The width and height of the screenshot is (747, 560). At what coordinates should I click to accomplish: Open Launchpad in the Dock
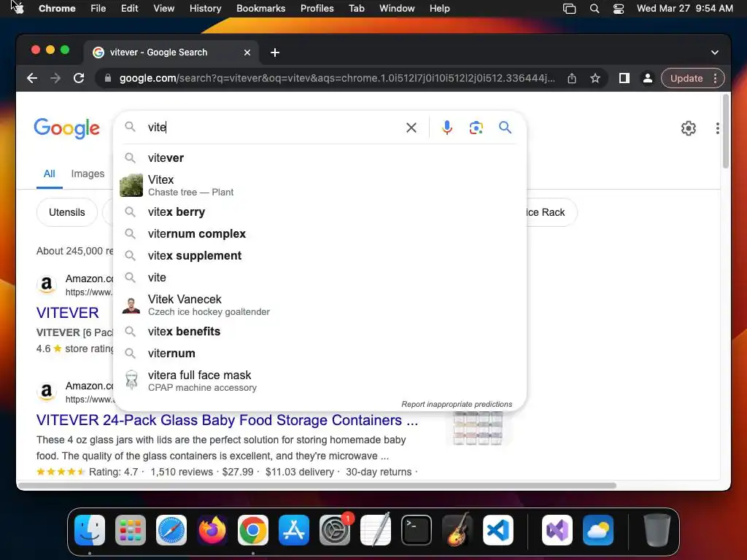point(131,530)
